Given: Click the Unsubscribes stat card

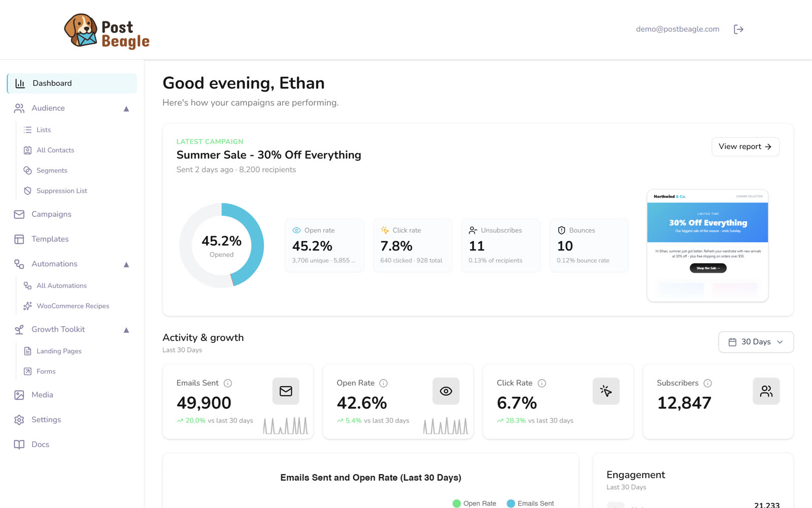Looking at the screenshot, I should click(x=501, y=246).
